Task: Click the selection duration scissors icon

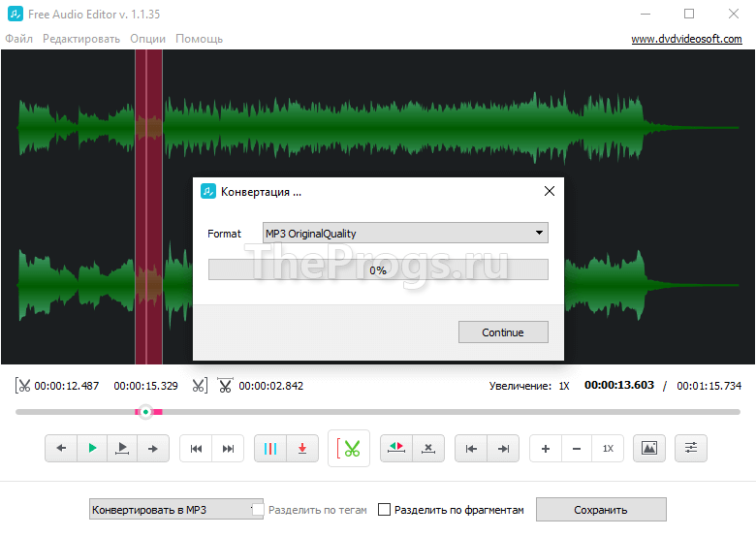Action: pos(225,386)
